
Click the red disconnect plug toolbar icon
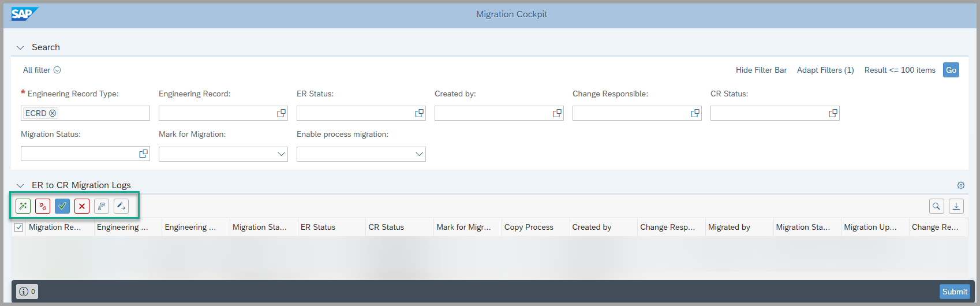pyautogui.click(x=43, y=206)
